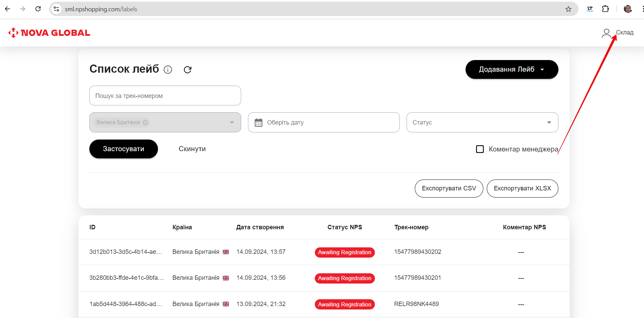Click Awaiting Registration badge dated 14.09.2024, 13:57
The image size is (644, 318).
coord(345,252)
